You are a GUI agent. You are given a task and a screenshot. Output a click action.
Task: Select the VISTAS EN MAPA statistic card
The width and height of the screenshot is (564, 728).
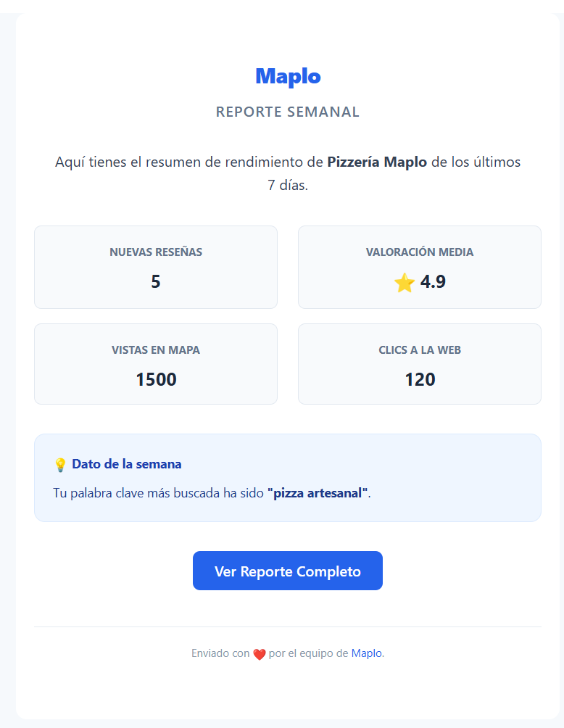(155, 364)
